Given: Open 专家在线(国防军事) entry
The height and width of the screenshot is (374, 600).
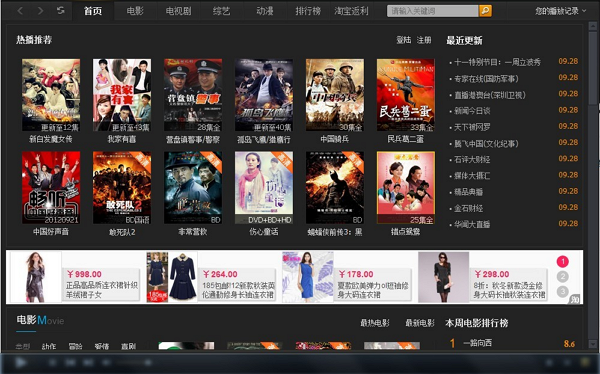Looking at the screenshot, I should [486, 78].
